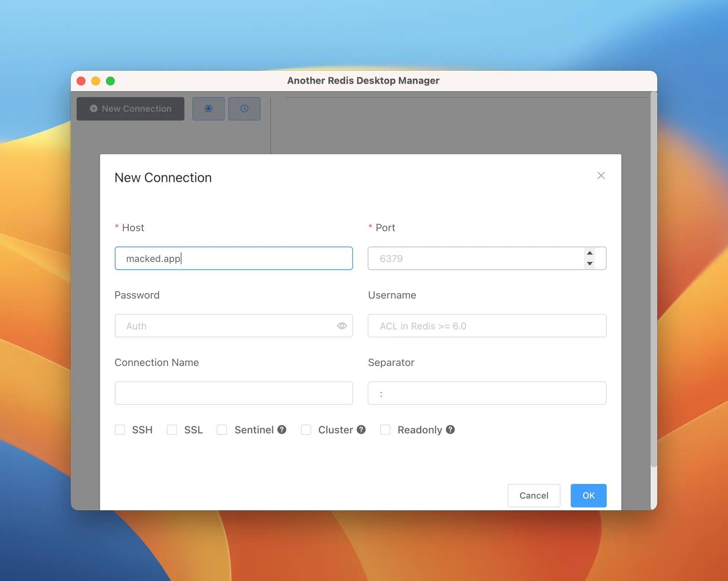Check the Cluster option
728x581 pixels.
pos(306,430)
